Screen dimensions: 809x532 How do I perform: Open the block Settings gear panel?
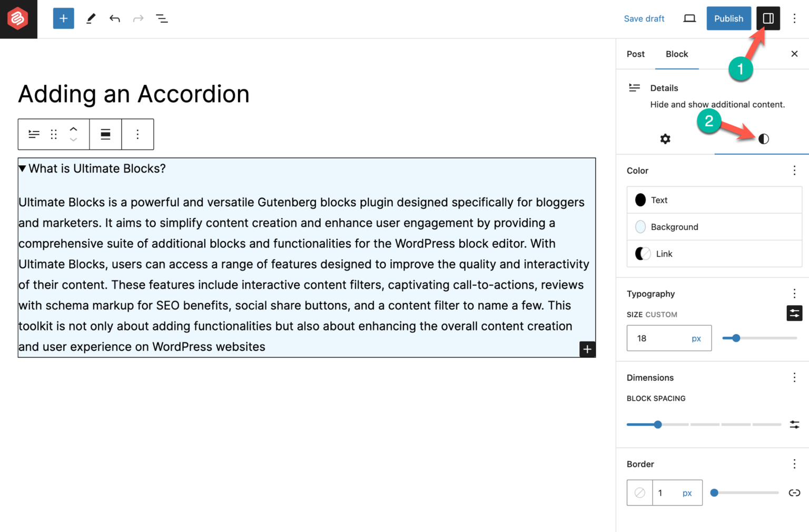665,139
